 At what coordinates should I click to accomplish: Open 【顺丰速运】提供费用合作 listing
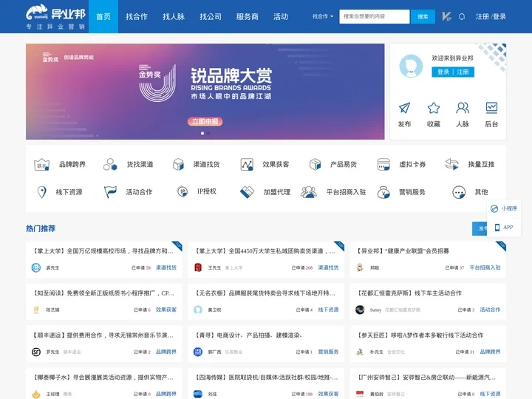(x=103, y=335)
